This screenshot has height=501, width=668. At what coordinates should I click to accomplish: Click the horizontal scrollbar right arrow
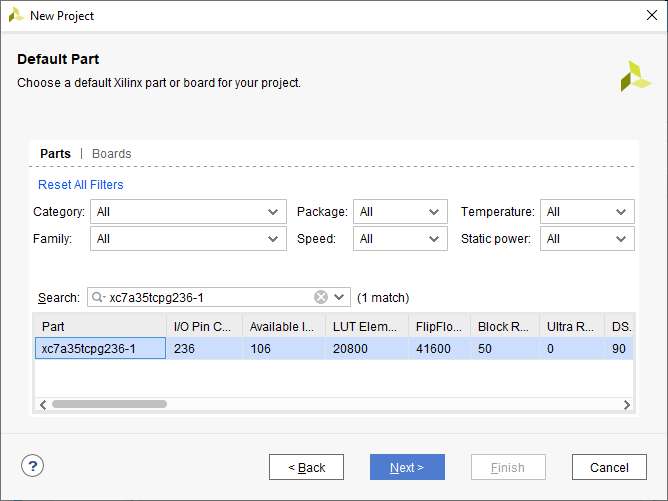pyautogui.click(x=627, y=405)
